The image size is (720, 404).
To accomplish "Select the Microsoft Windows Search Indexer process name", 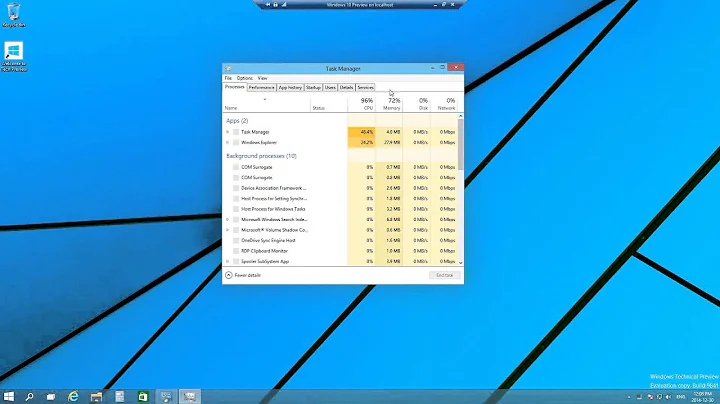I will point(274,219).
